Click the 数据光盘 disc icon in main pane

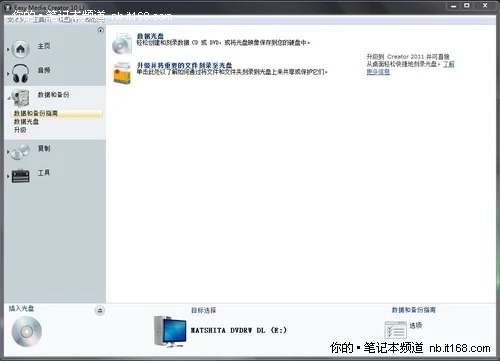(x=122, y=44)
